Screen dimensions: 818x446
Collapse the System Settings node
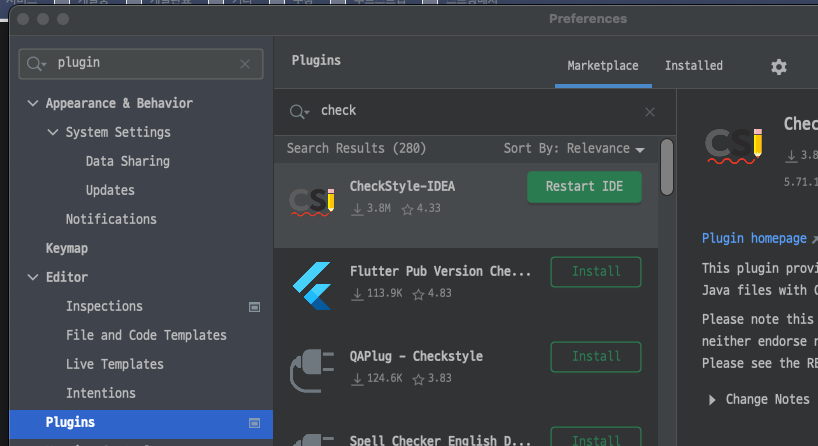(53, 132)
